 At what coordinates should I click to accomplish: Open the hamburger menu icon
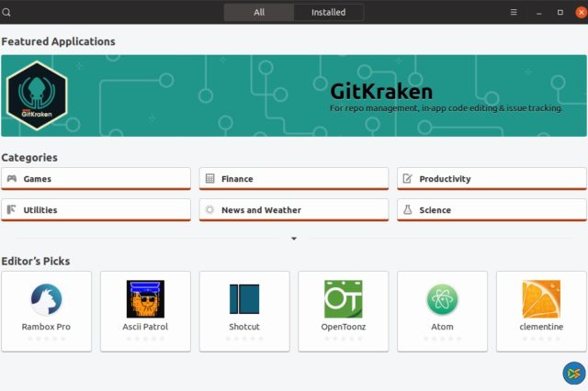coord(514,12)
